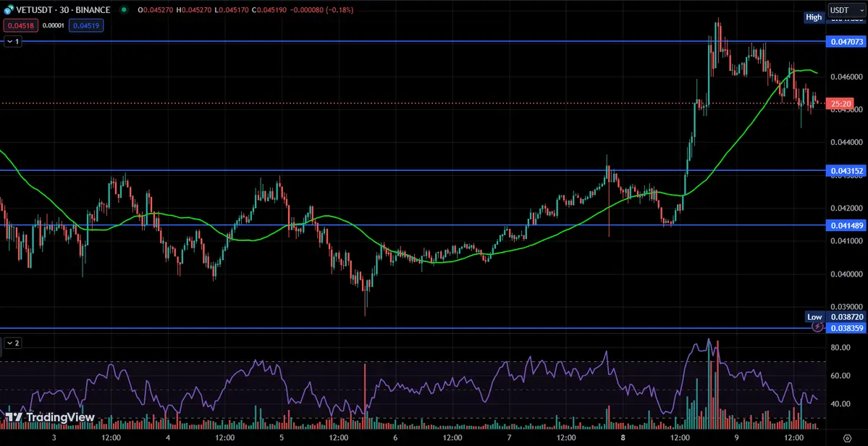Image resolution: width=868 pixels, height=446 pixels.
Task: Open the USDT currency dropdown
Action: (846, 10)
